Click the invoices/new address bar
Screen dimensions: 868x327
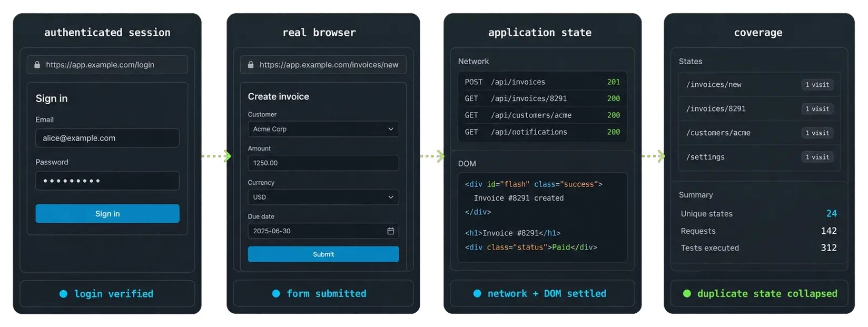[323, 65]
